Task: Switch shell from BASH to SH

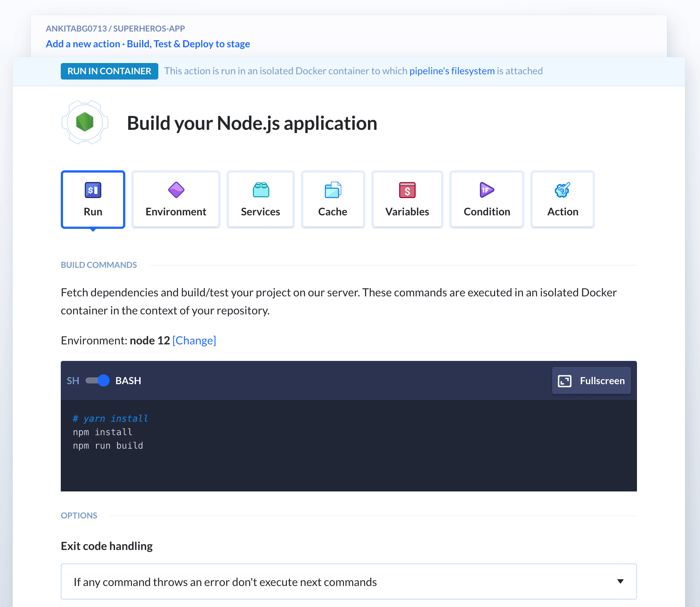Action: click(x=97, y=380)
